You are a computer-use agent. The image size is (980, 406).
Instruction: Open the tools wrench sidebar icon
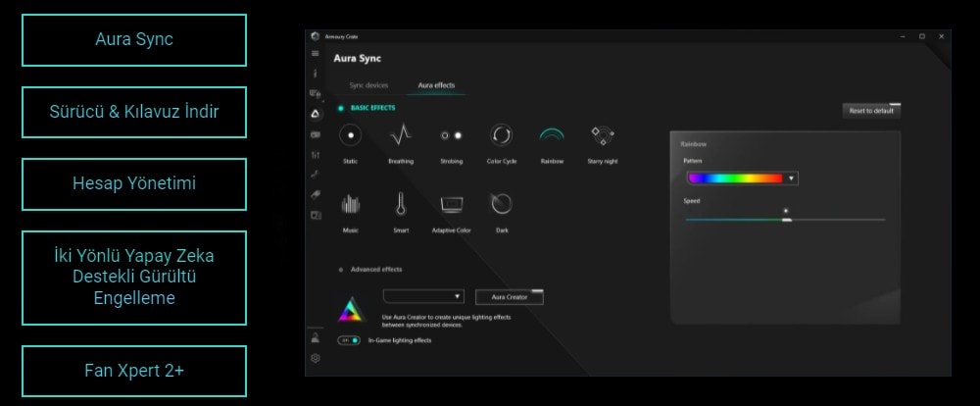click(315, 175)
